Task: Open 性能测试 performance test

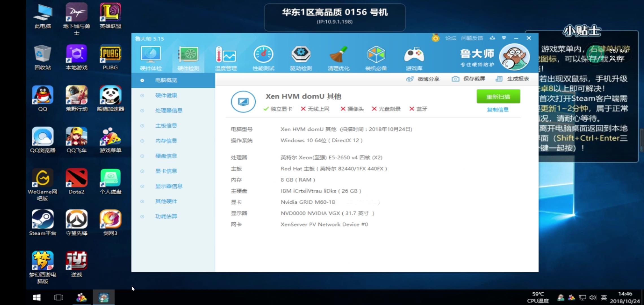Action: 263,58
